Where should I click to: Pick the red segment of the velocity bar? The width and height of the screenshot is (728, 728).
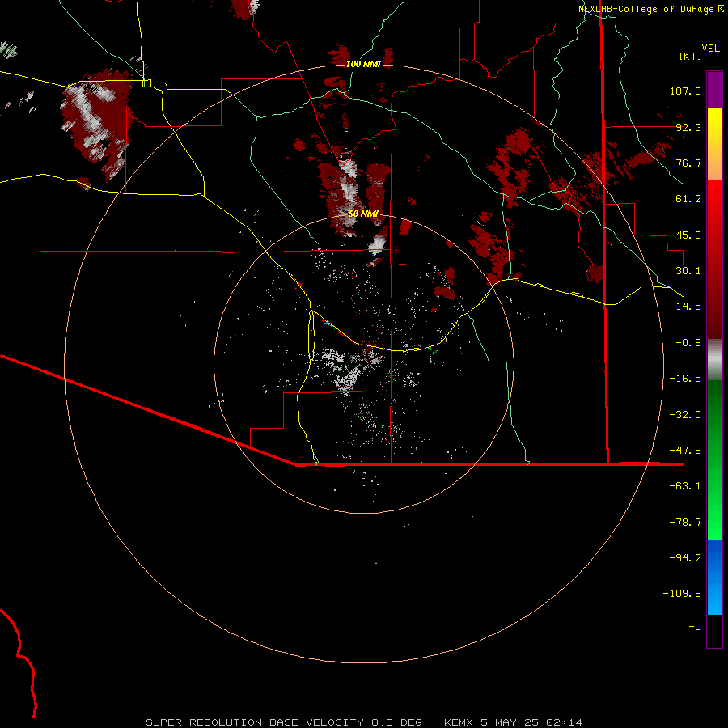point(714,259)
